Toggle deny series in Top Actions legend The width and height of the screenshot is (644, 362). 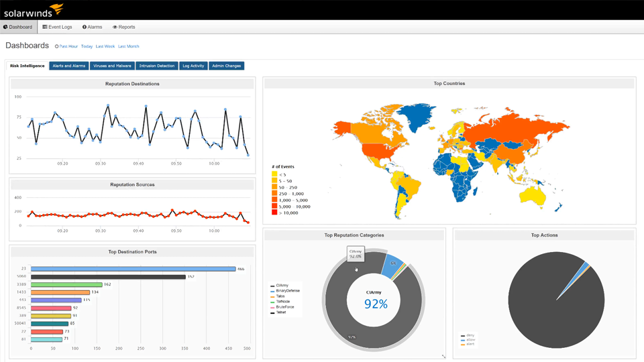click(470, 335)
